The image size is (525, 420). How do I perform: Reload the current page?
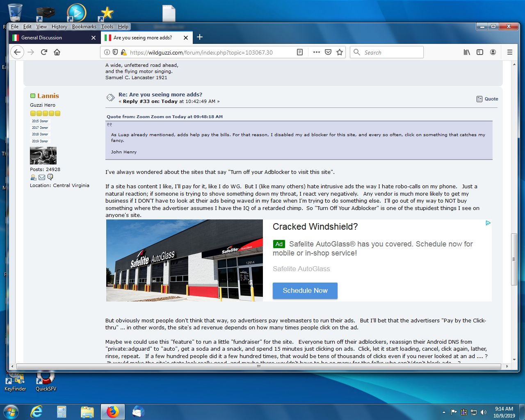coord(44,52)
